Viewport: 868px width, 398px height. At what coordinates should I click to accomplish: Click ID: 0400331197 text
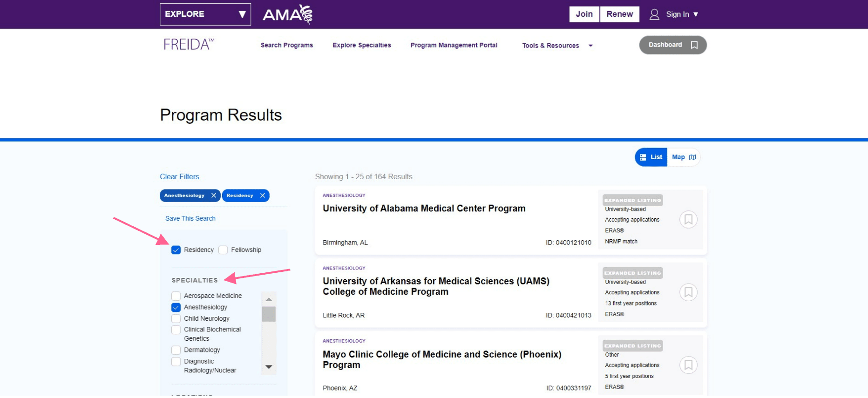coord(569,388)
